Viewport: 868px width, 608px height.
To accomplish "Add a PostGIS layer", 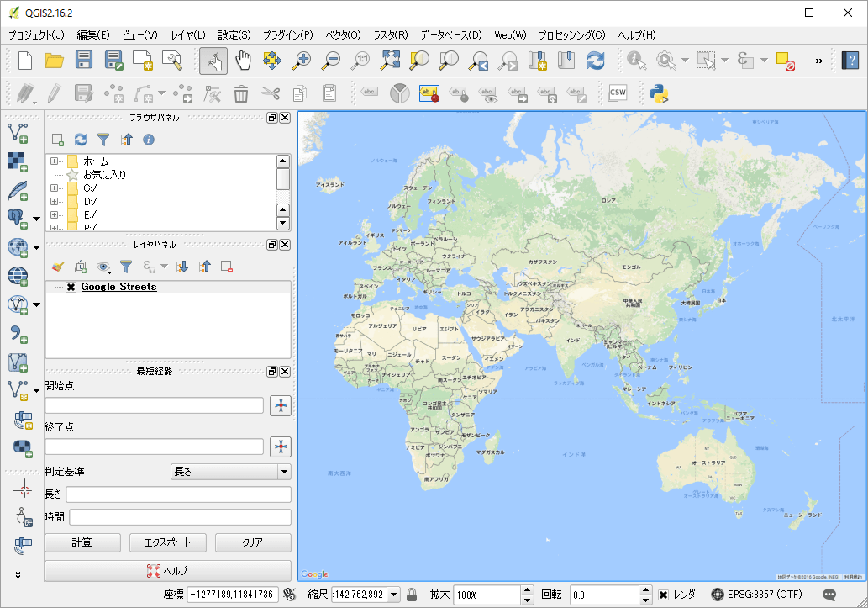I will pyautogui.click(x=17, y=218).
